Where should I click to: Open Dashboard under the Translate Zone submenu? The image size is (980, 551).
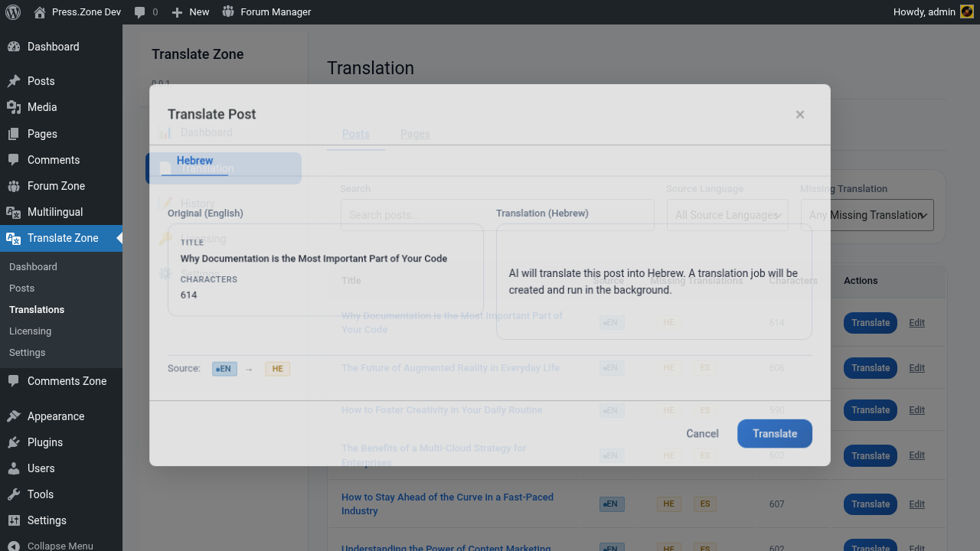coord(33,267)
